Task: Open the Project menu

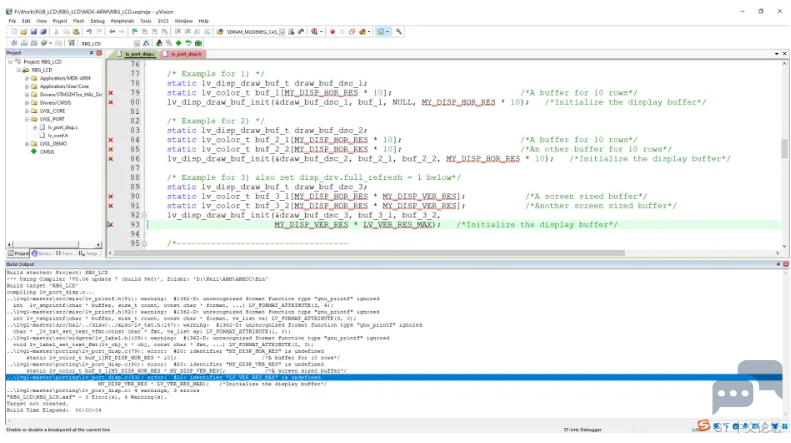Action: 60,21
